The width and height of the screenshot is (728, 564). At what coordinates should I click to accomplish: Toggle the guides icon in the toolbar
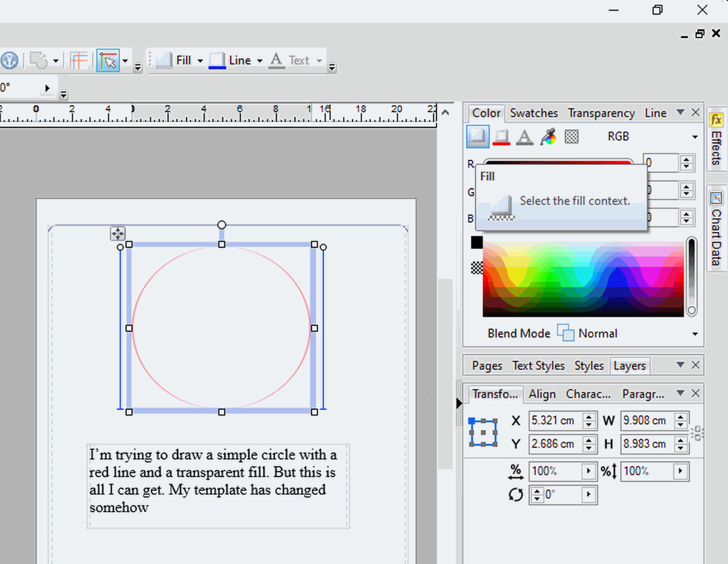pos(79,61)
